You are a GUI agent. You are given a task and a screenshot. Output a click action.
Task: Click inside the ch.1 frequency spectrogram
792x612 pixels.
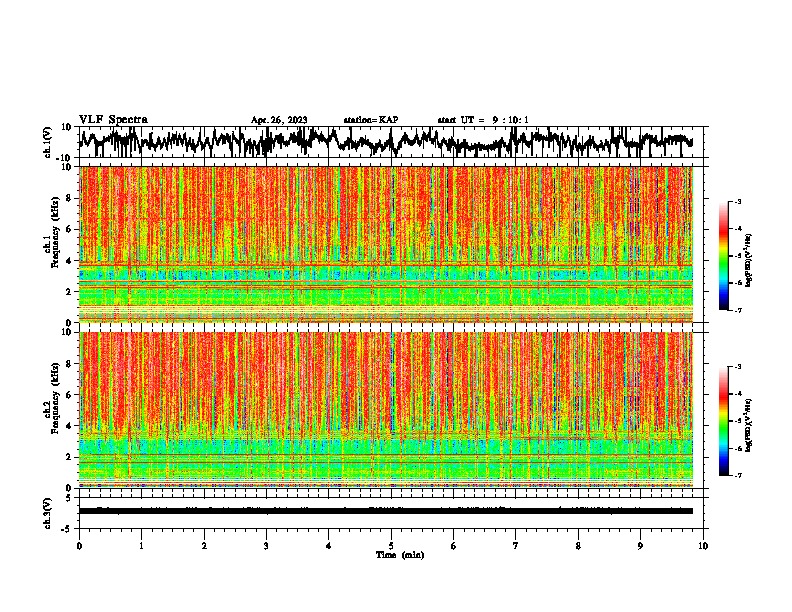click(385, 244)
